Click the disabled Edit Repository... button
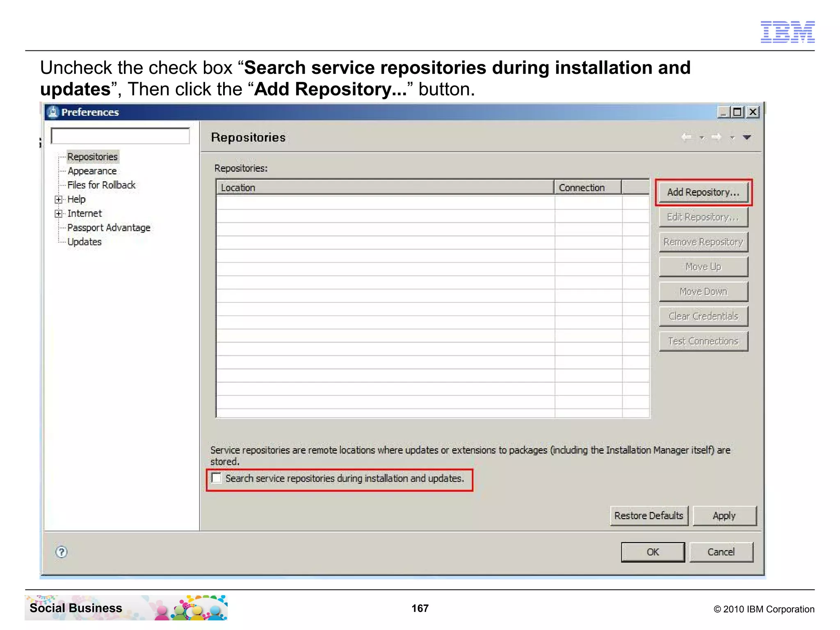This screenshot has height=630, width=840. pos(703,217)
